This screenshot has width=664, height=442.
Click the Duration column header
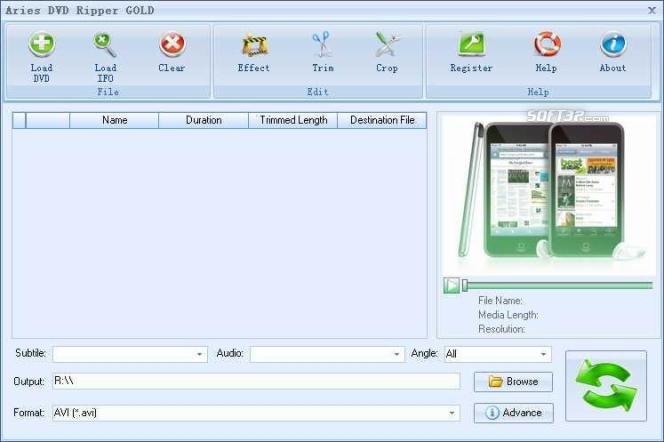(204, 120)
